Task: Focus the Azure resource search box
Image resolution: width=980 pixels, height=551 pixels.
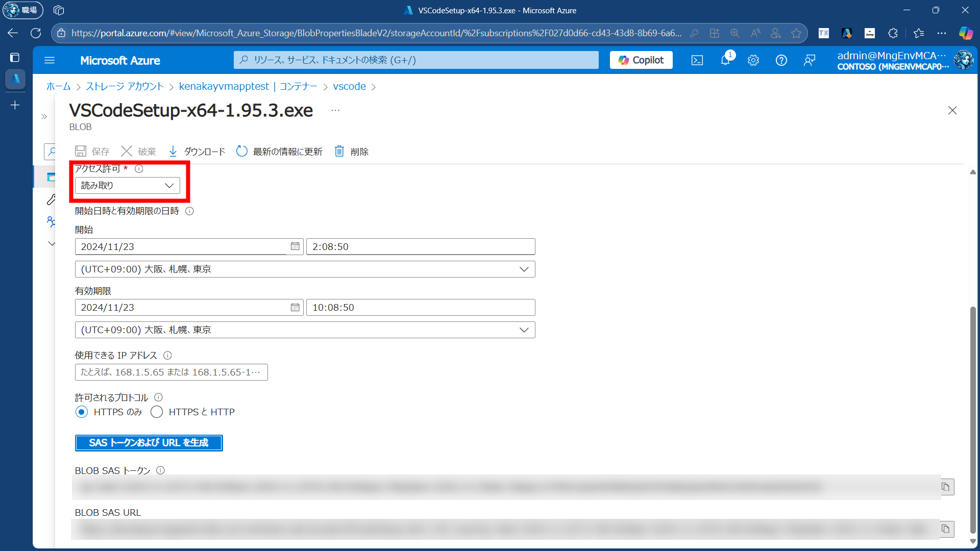Action: click(416, 60)
